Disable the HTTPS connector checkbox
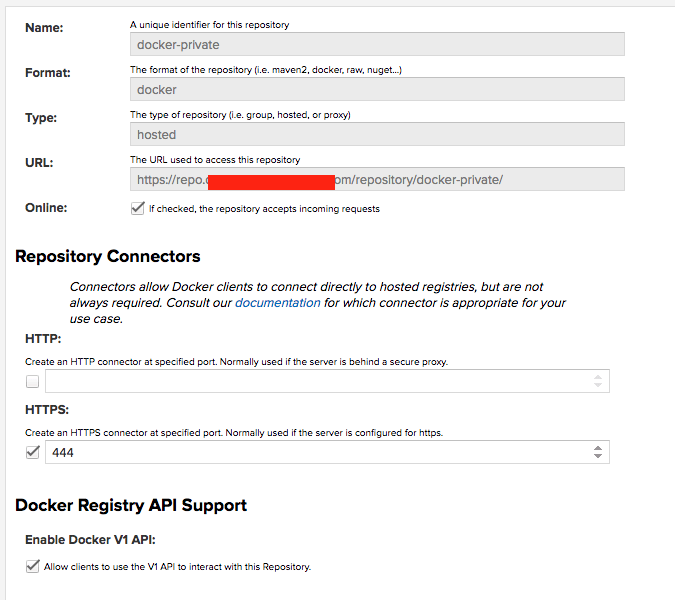This screenshot has width=675, height=600. pos(33,453)
